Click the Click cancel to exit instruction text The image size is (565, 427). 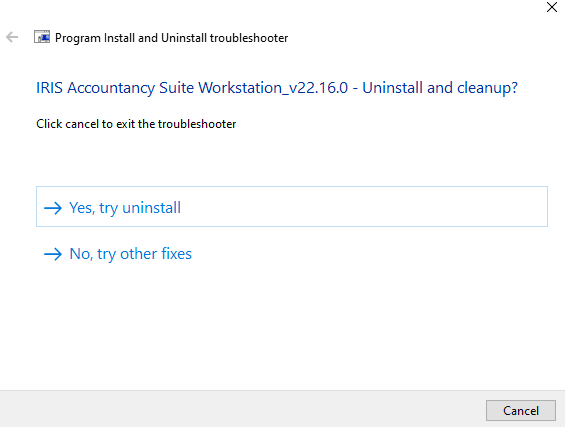(136, 124)
